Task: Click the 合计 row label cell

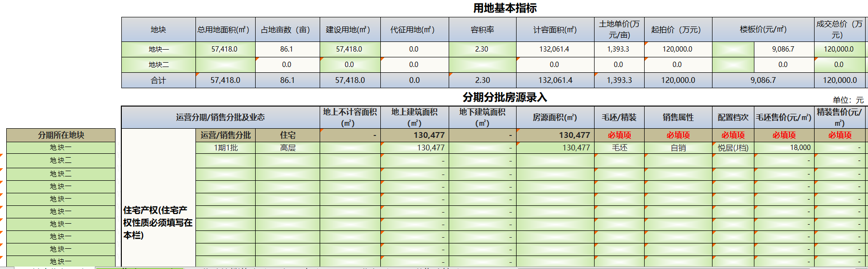Action: point(158,81)
